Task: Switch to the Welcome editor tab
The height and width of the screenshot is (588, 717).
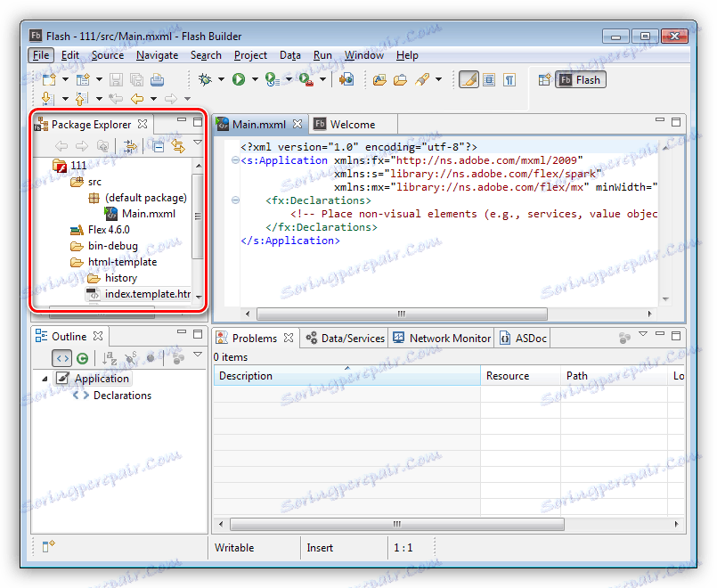Action: coord(352,125)
